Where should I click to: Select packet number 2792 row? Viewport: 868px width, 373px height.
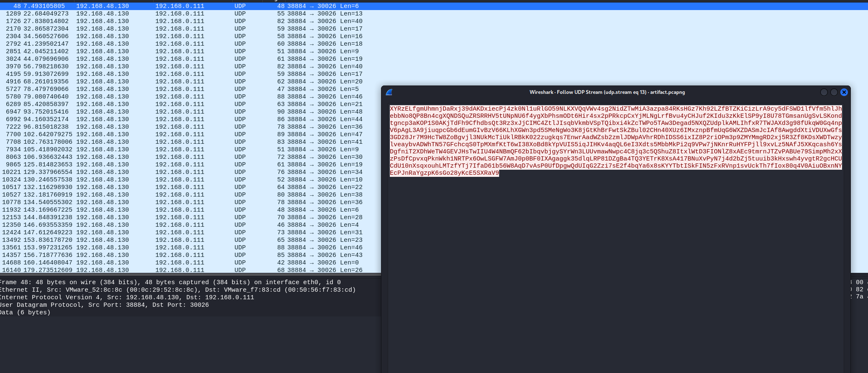[434, 44]
